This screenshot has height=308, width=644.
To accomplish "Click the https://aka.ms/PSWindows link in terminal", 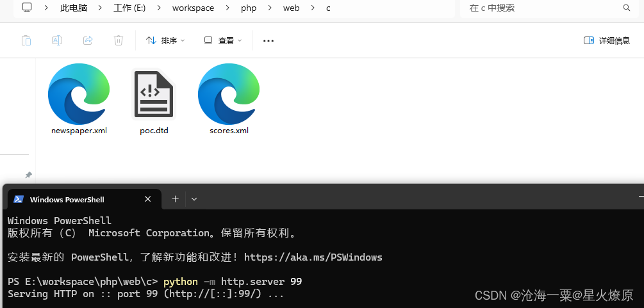I will tap(313, 257).
